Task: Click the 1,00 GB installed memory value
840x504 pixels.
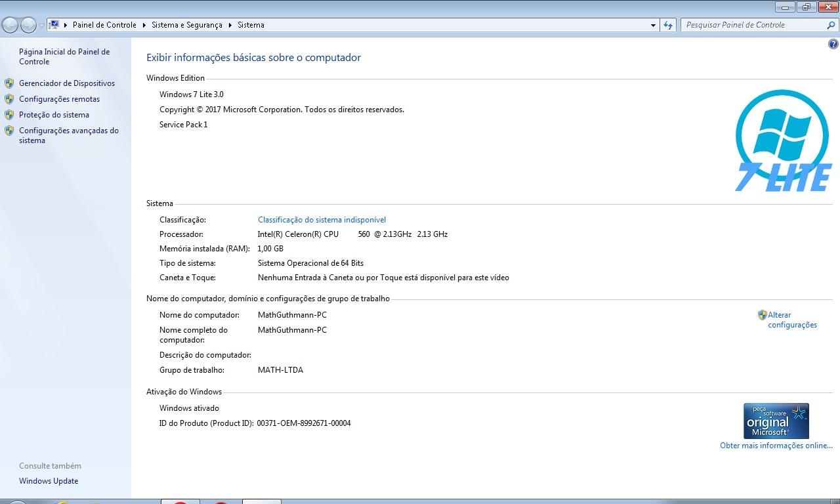Action: [x=270, y=249]
